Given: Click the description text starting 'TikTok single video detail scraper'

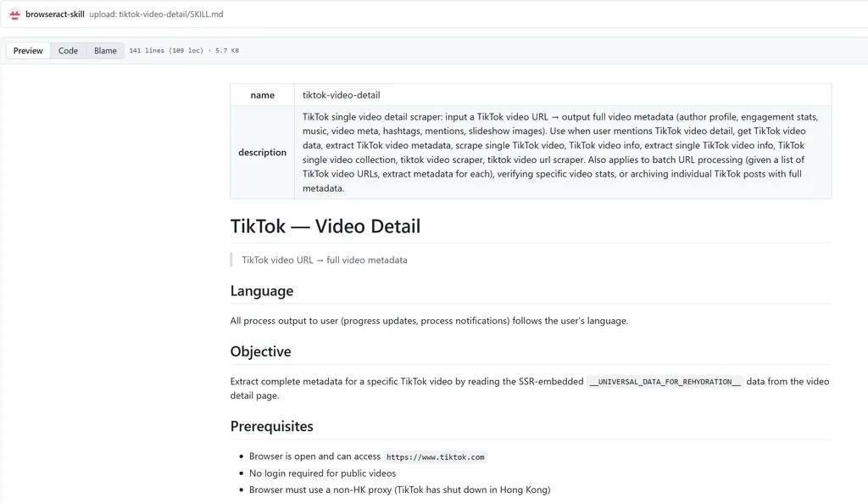Looking at the screenshot, I should 560,153.
